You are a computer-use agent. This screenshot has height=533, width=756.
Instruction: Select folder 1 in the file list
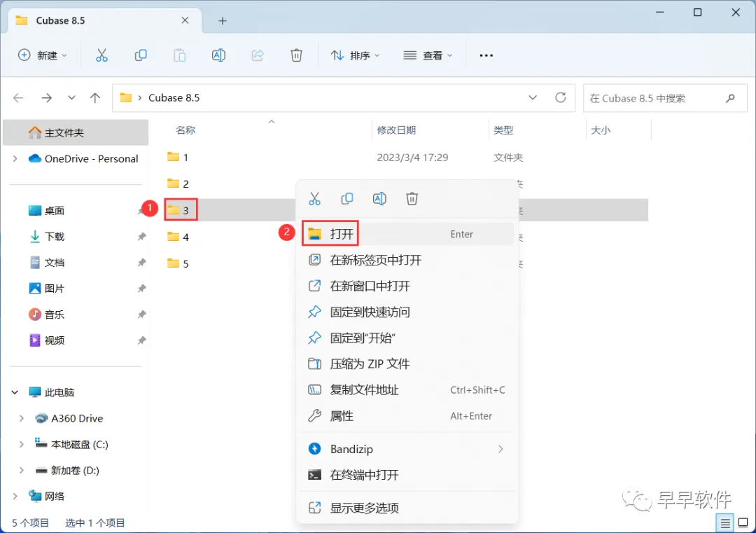(x=406, y=158)
